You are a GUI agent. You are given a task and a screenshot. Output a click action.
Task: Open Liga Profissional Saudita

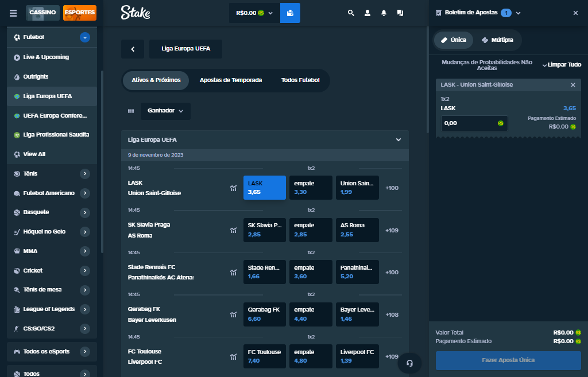coord(52,135)
